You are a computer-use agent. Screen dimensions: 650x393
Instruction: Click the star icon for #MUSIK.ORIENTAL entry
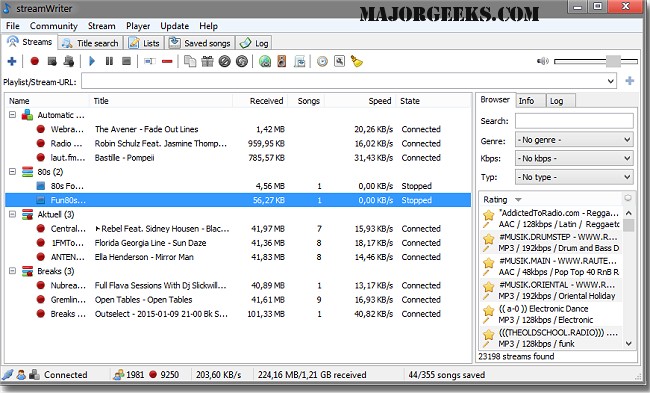pyautogui.click(x=489, y=287)
